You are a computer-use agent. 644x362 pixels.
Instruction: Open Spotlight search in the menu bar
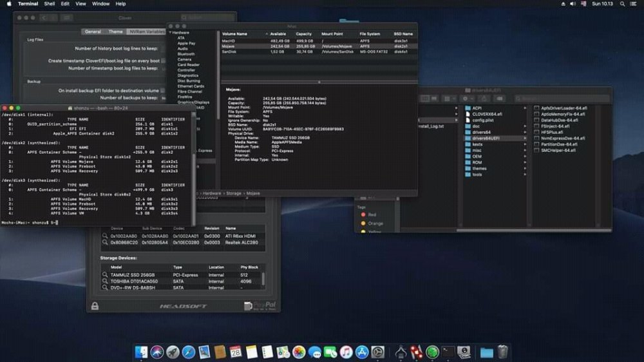pyautogui.click(x=622, y=4)
